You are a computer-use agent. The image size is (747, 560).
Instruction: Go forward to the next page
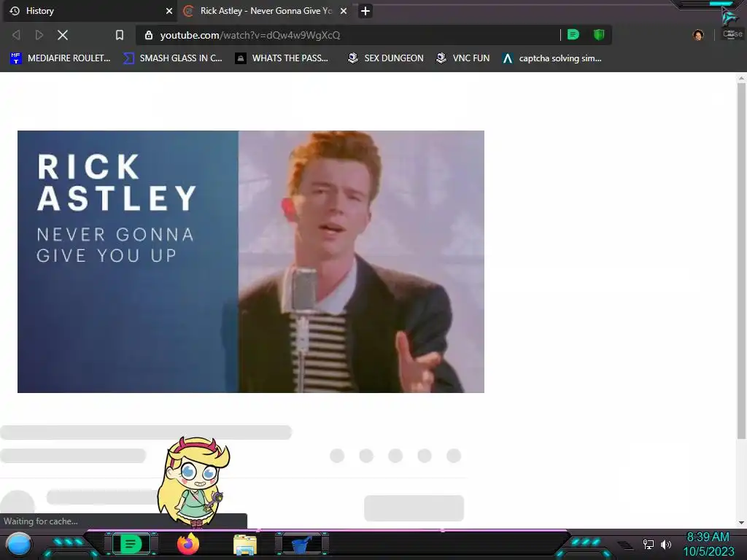(x=39, y=35)
